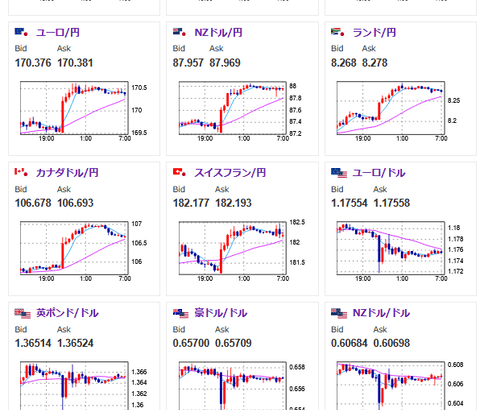This screenshot has height=410, width=480.
Task: Open the ユーロ/円 currency pair link
Action: 58,33
